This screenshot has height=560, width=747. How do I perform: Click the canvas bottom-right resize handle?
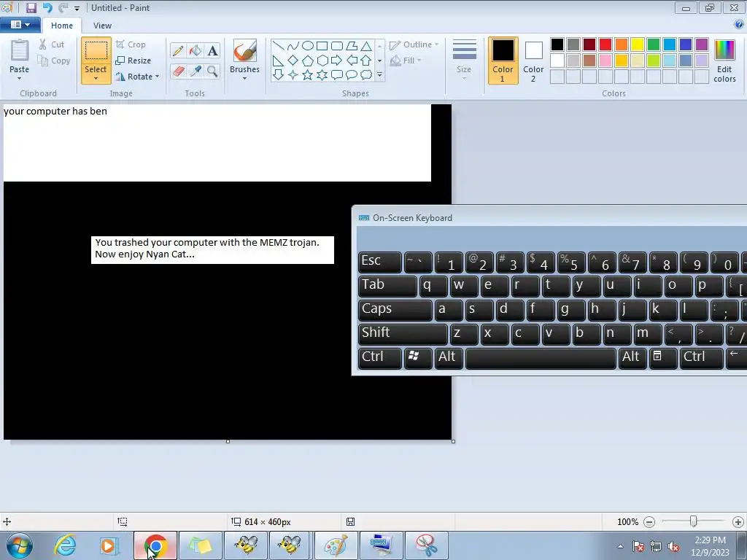coord(453,441)
